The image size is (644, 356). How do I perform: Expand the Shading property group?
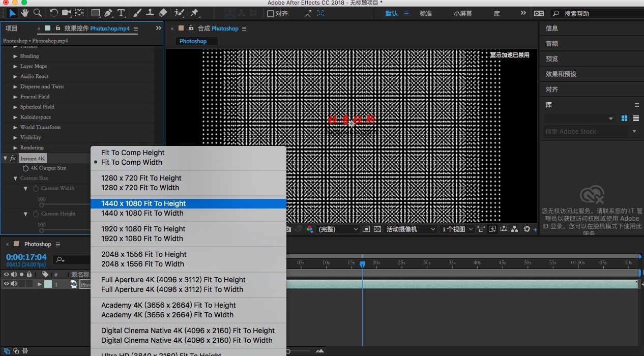pos(15,56)
